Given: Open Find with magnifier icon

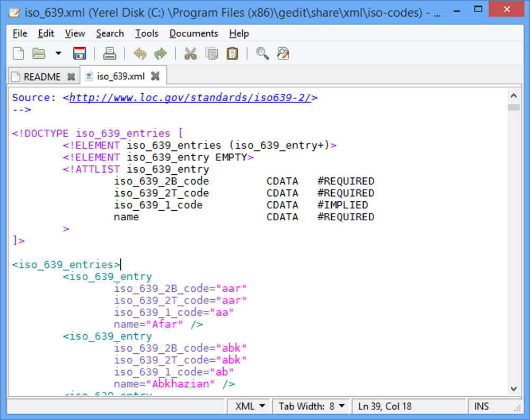Looking at the screenshot, I should [262, 53].
